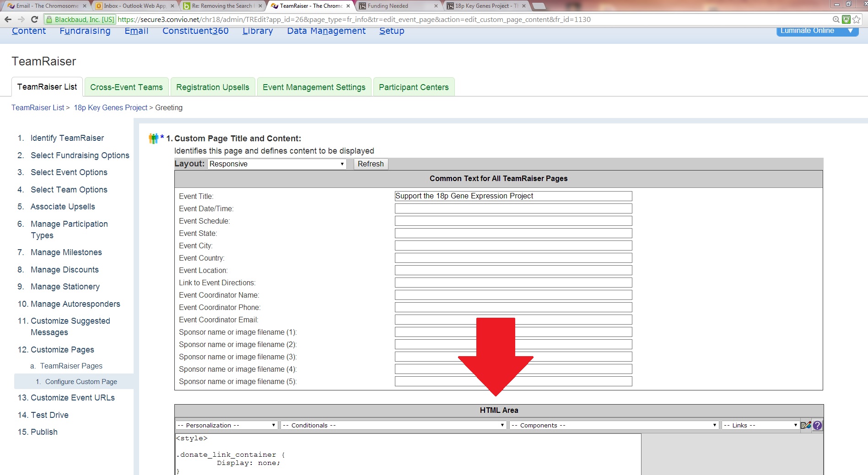Click the browser address bar URL
Viewport: 868px width, 475px height.
coord(354,19)
